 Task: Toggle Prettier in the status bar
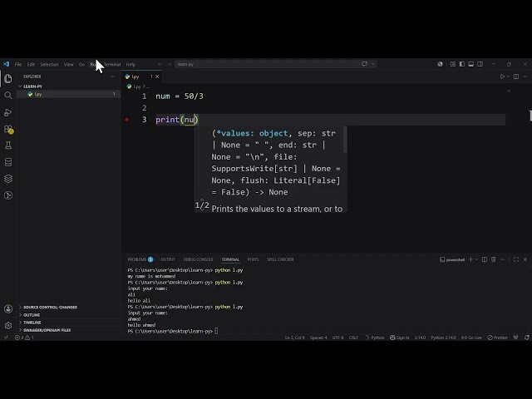497,337
